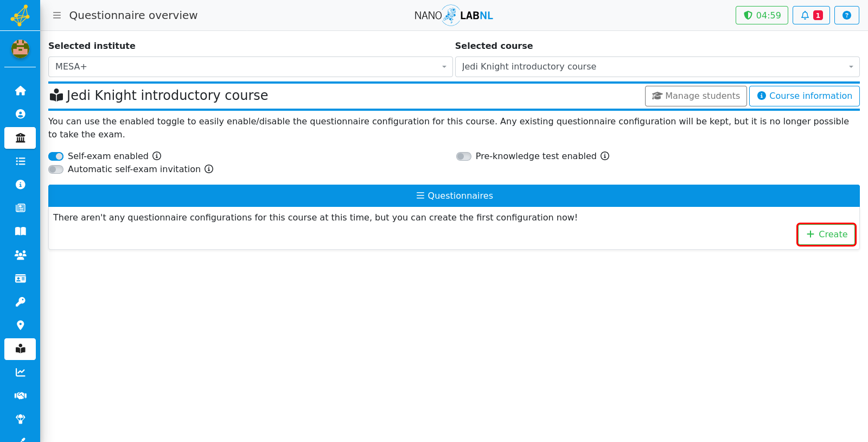Disable the Self-exam enabled toggle

(x=56, y=156)
